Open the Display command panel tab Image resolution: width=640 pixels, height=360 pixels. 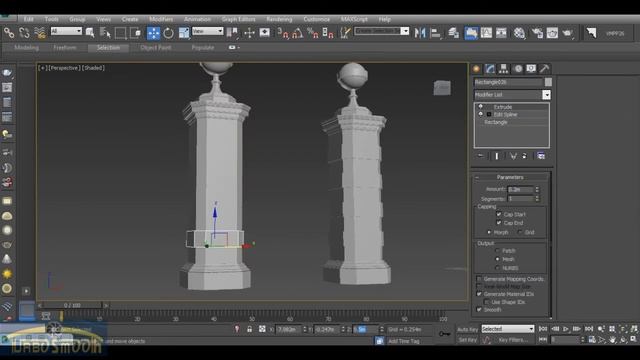pyautogui.click(x=531, y=69)
